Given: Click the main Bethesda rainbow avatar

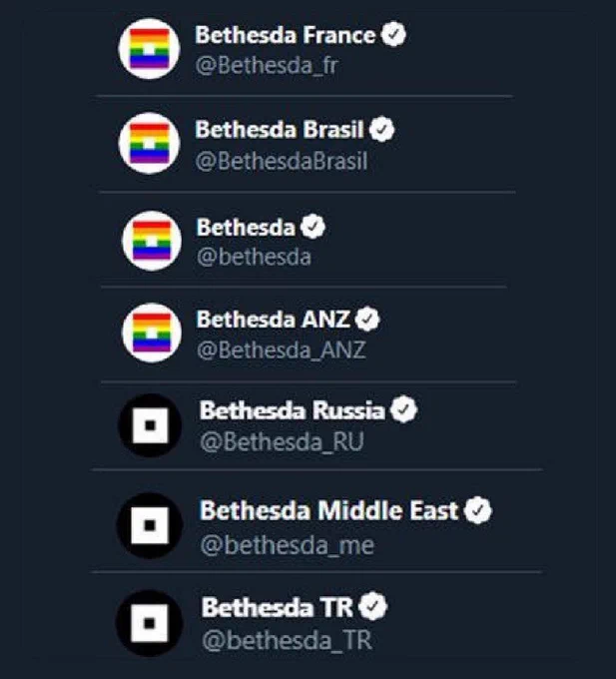Looking at the screenshot, I should tap(152, 241).
